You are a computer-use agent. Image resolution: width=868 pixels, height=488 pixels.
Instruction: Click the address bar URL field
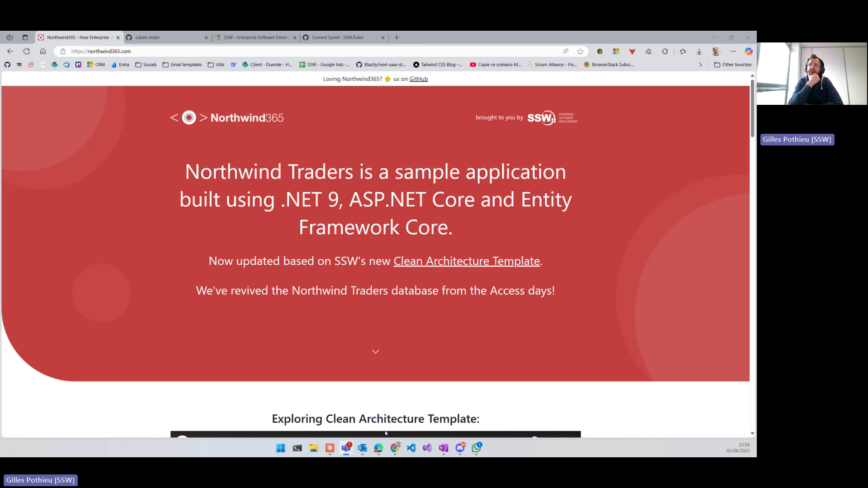(x=271, y=51)
